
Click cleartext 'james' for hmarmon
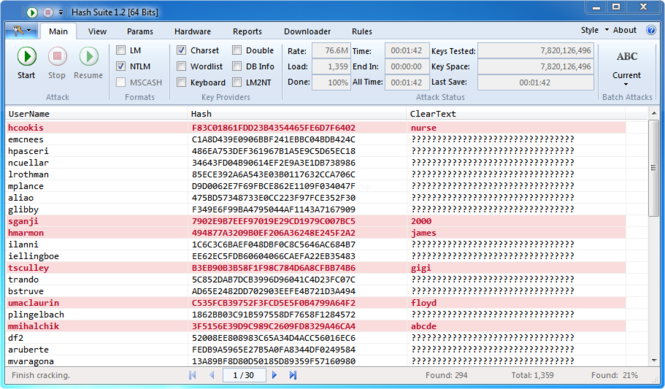pos(423,233)
